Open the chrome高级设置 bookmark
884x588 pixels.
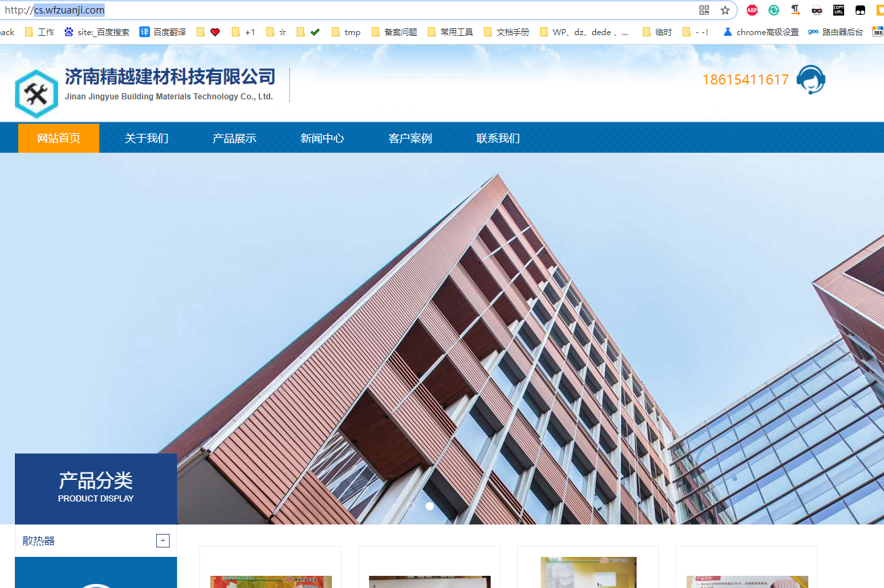[x=761, y=32]
